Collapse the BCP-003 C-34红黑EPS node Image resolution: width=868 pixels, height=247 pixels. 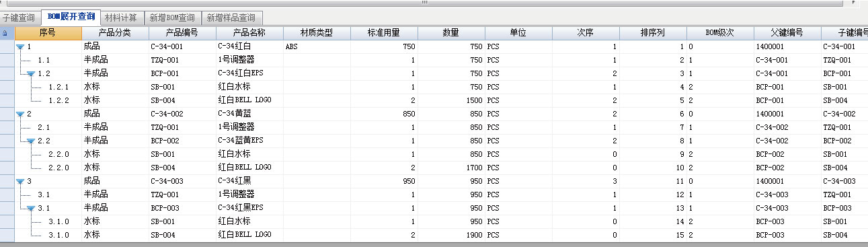31,209
